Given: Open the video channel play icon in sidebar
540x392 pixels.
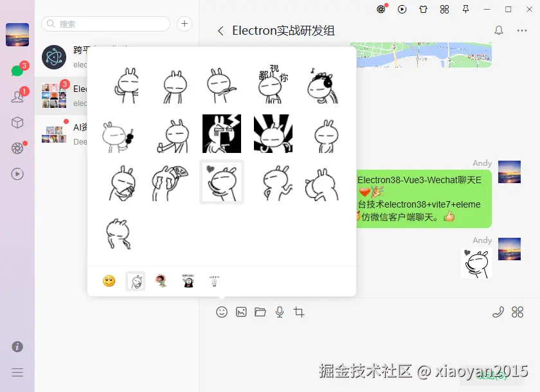Looking at the screenshot, I should tap(17, 174).
